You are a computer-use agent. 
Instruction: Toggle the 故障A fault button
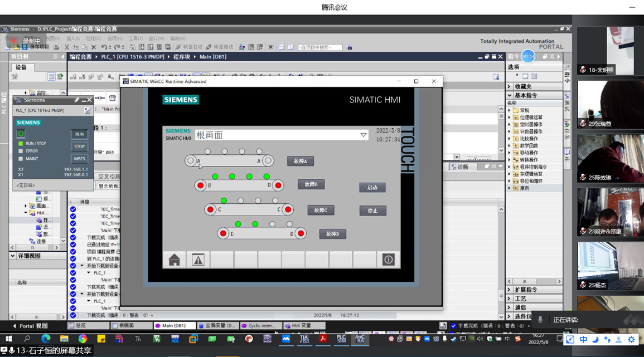click(x=301, y=161)
